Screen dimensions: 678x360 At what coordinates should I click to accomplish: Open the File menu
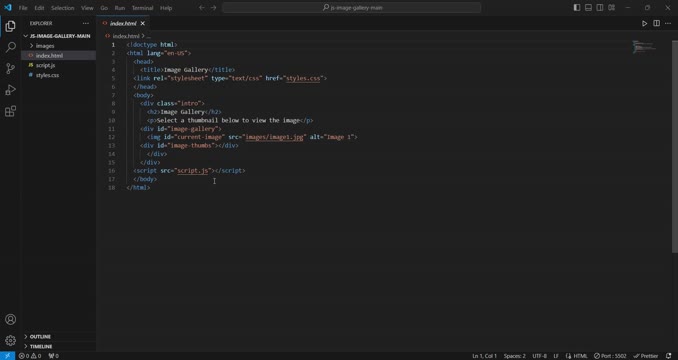[23, 8]
